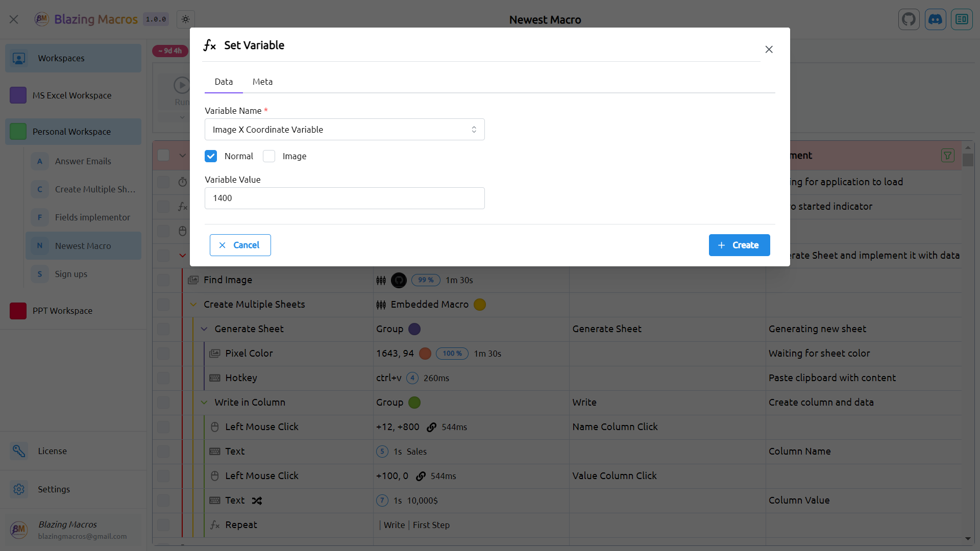This screenshot has height=551, width=980.
Task: Select the Data tab
Action: tap(224, 82)
